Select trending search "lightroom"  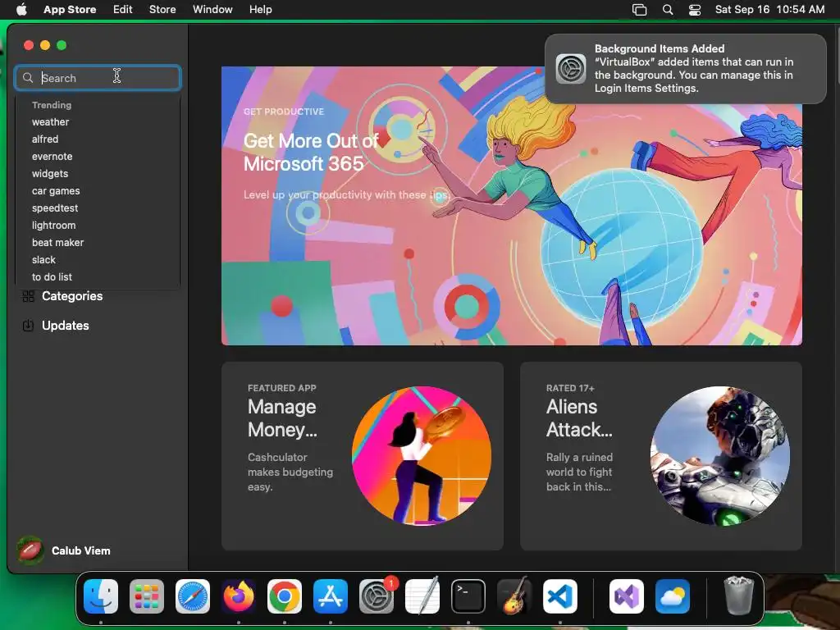(x=53, y=226)
